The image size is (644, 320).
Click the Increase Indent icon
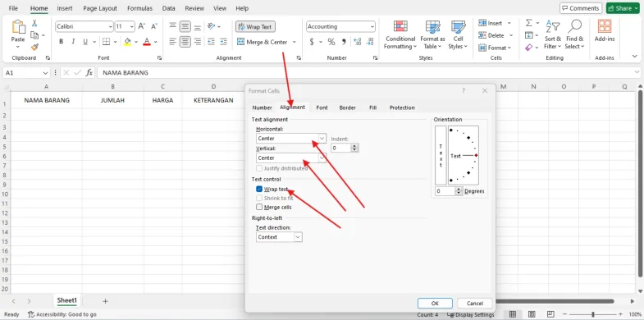(223, 42)
